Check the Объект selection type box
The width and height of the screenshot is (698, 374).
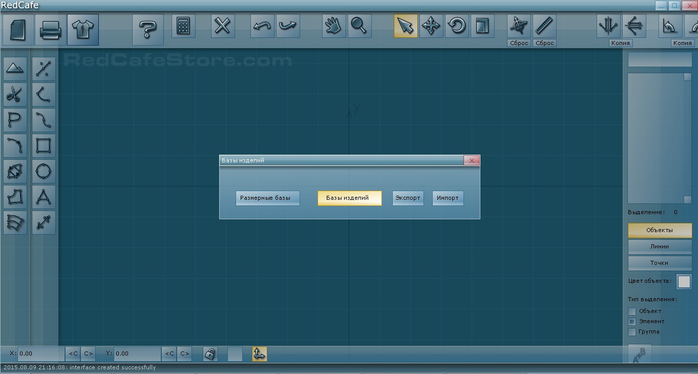point(632,311)
